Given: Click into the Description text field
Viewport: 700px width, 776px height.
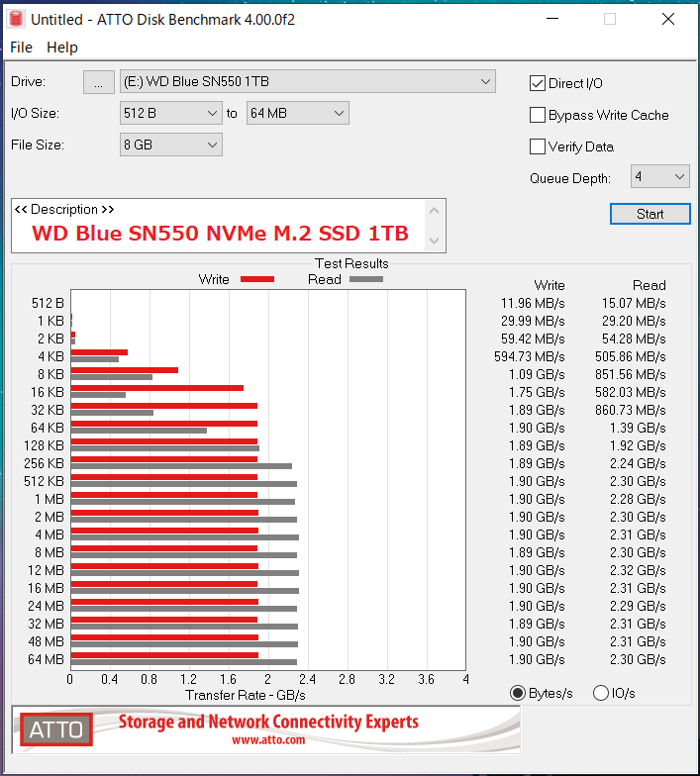Looking at the screenshot, I should pyautogui.click(x=220, y=226).
